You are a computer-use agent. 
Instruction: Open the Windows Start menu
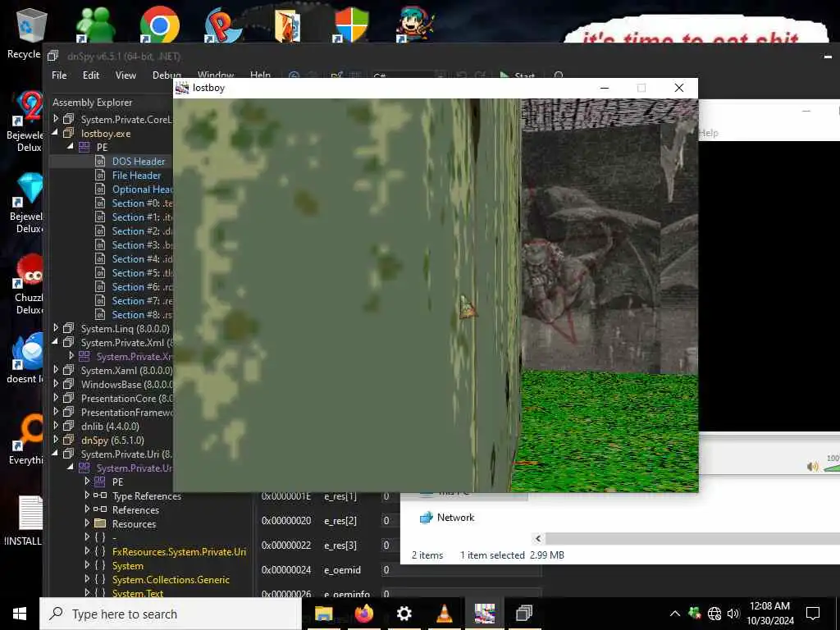click(x=20, y=614)
